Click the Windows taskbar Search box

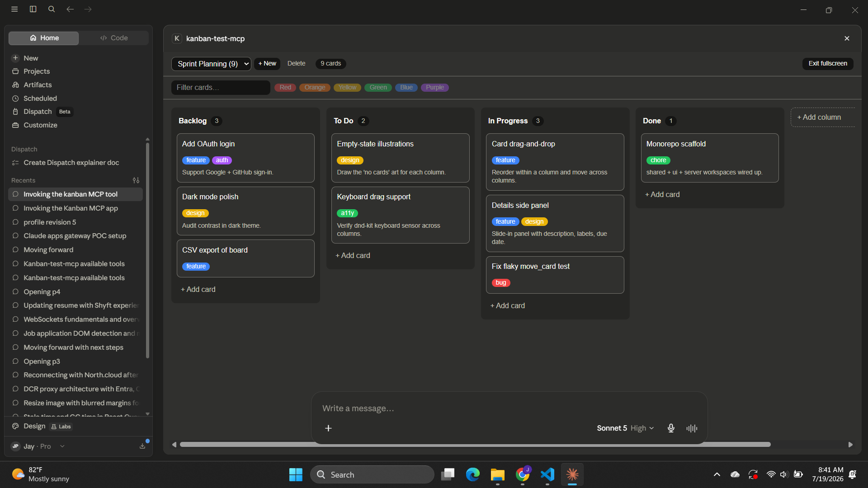point(372,474)
